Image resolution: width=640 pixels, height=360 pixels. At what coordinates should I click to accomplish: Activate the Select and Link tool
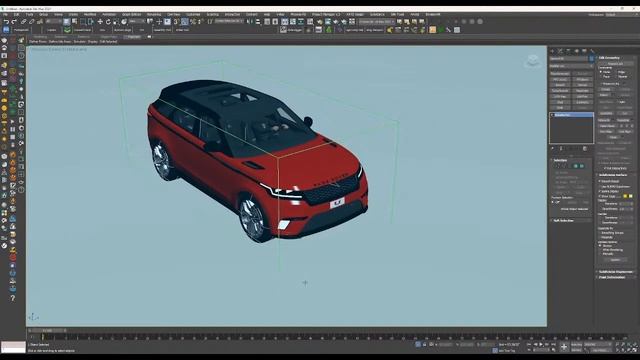pos(24,22)
